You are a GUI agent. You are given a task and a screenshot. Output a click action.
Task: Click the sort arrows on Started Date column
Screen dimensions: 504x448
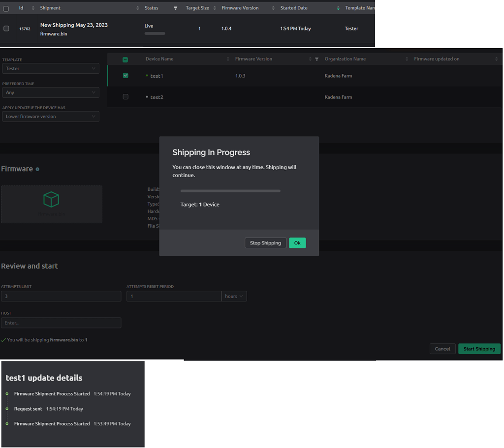click(x=338, y=7)
